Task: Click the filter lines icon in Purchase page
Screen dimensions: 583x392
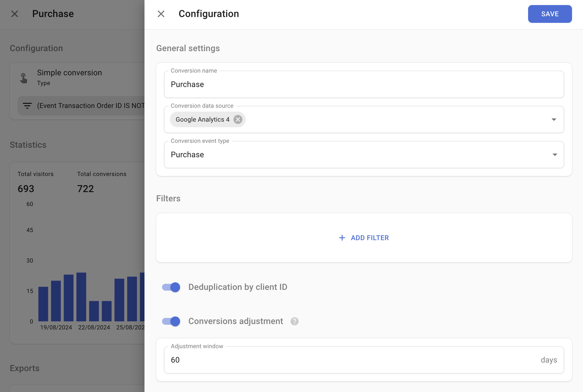Action: coord(27,106)
